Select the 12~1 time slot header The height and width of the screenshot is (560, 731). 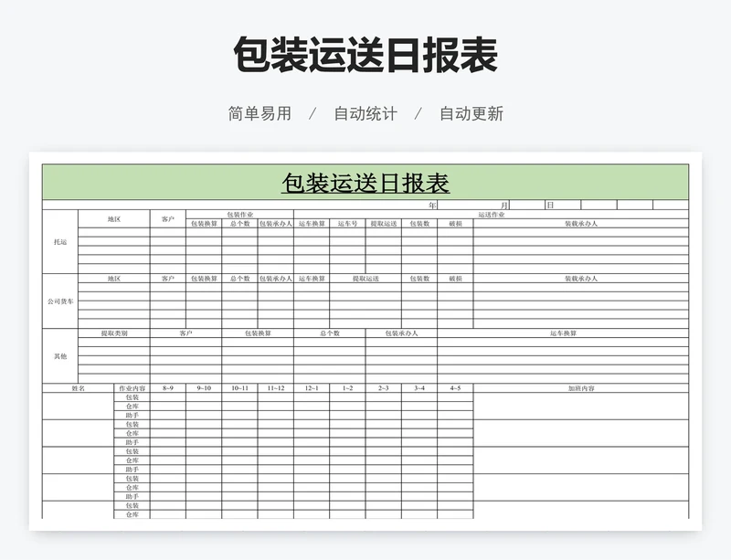tap(312, 388)
